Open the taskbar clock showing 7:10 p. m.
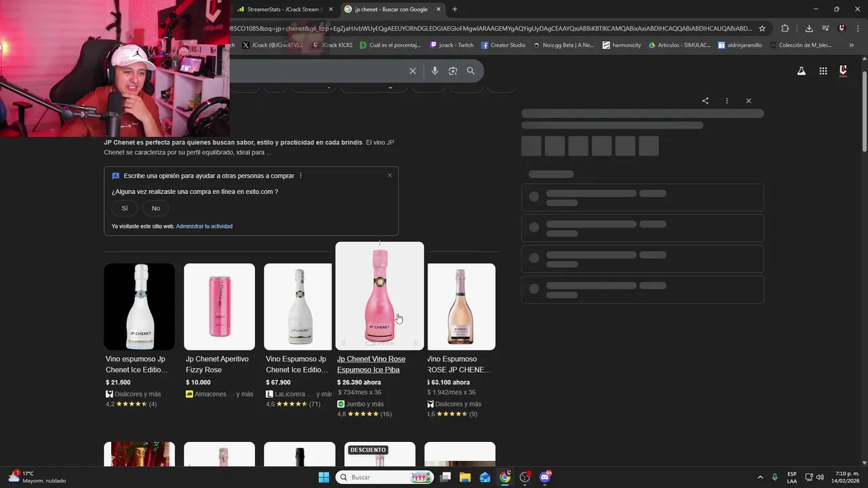 847,477
